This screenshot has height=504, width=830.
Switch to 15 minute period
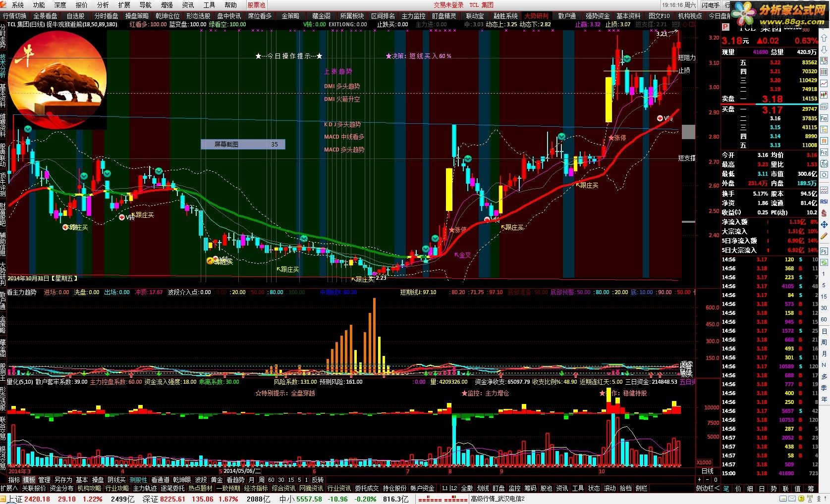[x=291, y=480]
